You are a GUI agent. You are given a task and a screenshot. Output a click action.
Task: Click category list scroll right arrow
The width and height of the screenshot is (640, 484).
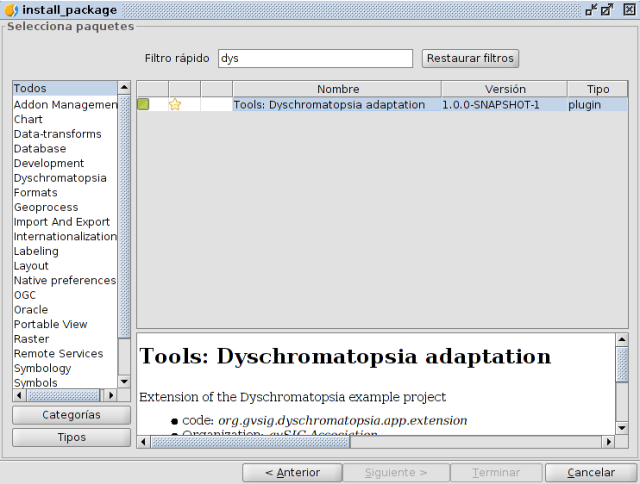point(111,395)
